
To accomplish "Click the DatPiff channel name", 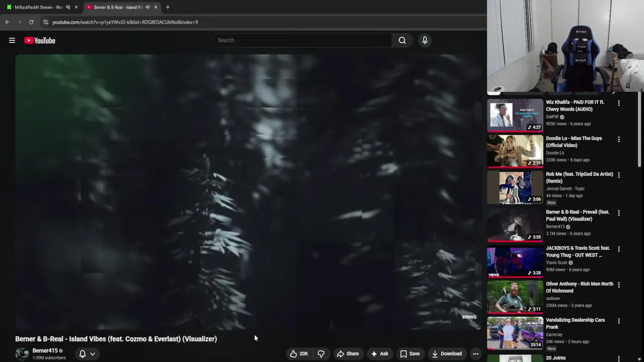I will pyautogui.click(x=552, y=117).
